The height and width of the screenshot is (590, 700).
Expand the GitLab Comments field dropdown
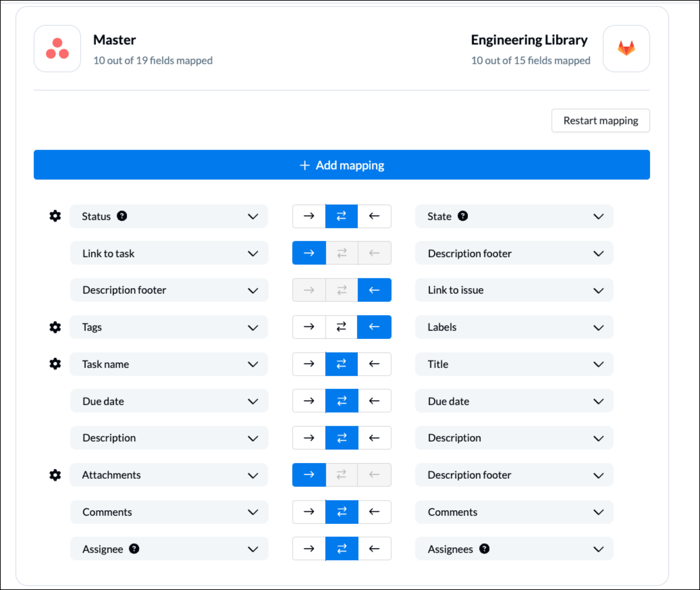[598, 512]
